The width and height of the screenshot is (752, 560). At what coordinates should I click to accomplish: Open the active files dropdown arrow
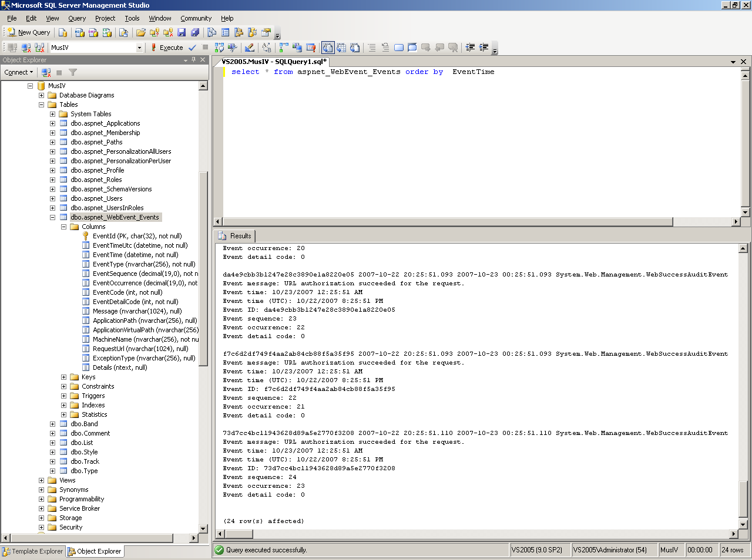point(733,62)
